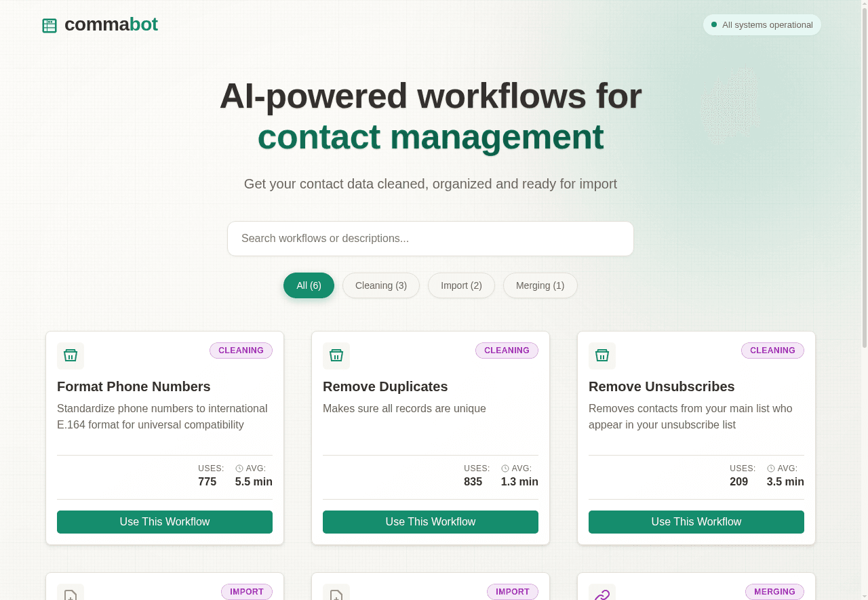Click the All systems operational status badge

pos(762,25)
